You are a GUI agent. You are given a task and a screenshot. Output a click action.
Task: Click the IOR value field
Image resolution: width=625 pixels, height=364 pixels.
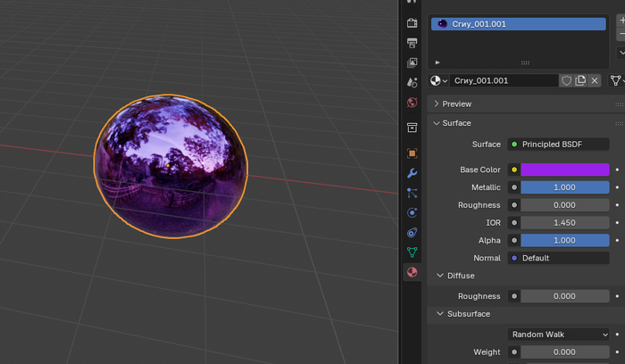click(564, 222)
